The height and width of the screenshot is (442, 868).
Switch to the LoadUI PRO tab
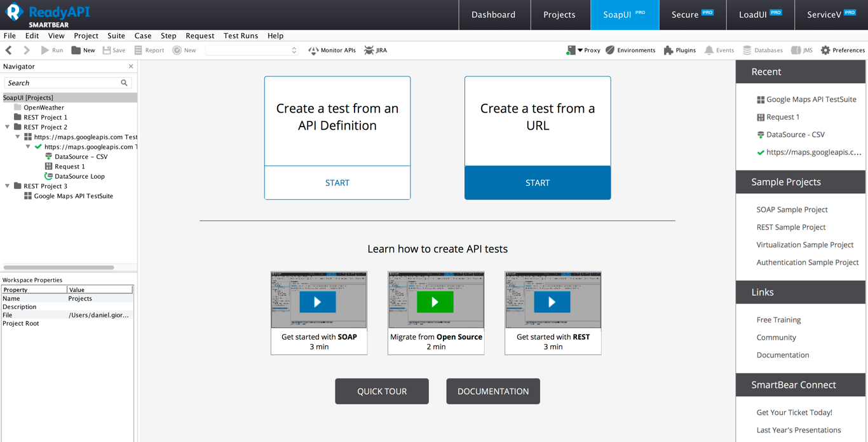[760, 15]
